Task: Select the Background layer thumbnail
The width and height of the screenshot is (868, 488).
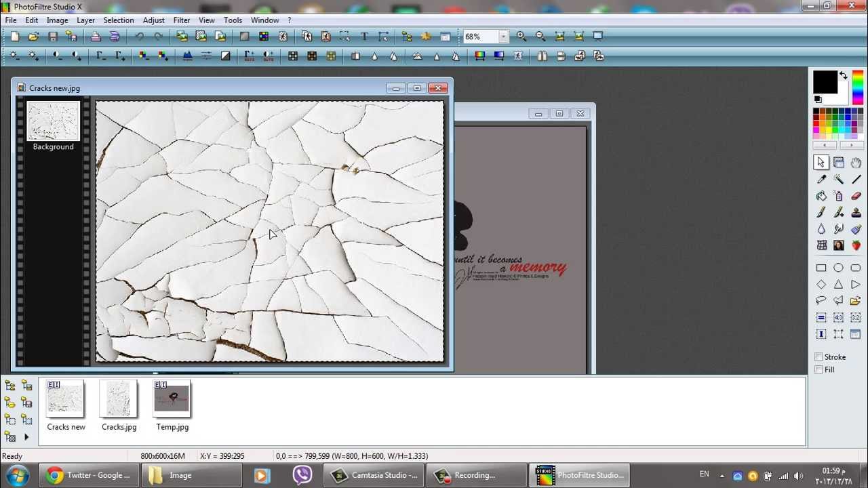Action: tap(54, 121)
